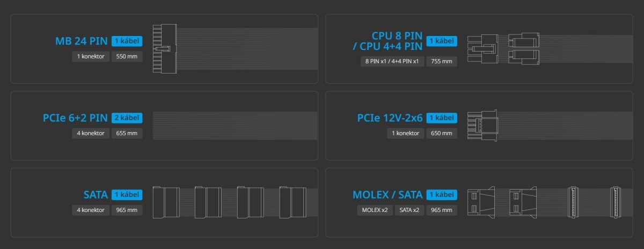644x249 pixels.
Task: Click the "8 PIN x1 / 4+4 PIN x1" tag
Action: 392,61
